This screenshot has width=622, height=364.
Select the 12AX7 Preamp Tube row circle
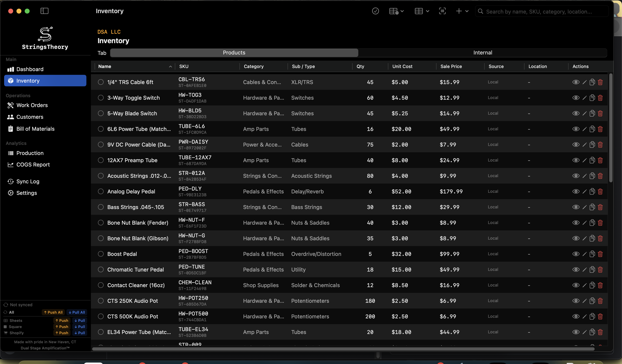coord(101,160)
